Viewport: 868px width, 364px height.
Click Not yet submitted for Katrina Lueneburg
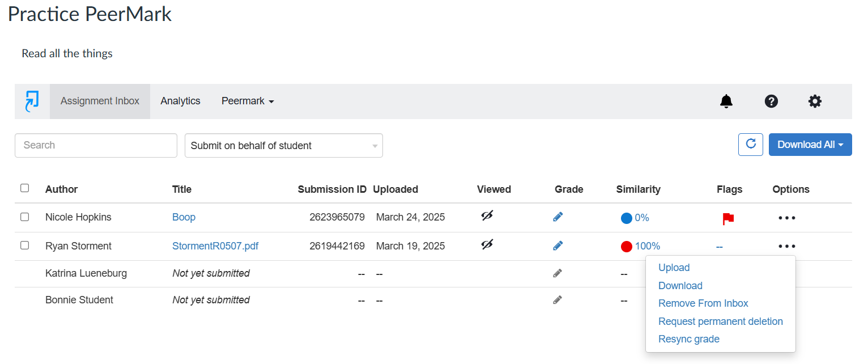click(x=211, y=273)
